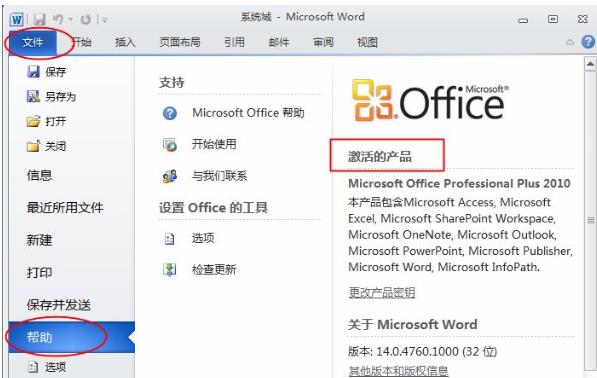This screenshot has height=378, width=597.
Task: Open the Undo history dropdown arrow
Action: (x=70, y=19)
